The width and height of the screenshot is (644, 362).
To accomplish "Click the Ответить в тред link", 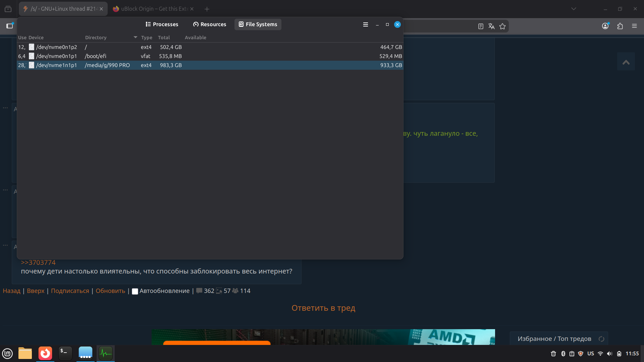I will pyautogui.click(x=323, y=308).
